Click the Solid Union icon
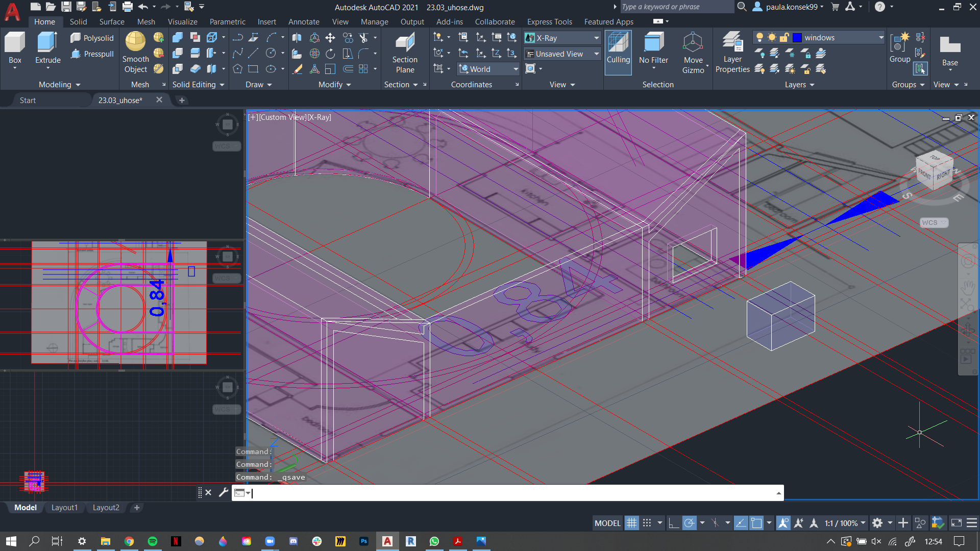This screenshot has width=980, height=551. pos(177,38)
